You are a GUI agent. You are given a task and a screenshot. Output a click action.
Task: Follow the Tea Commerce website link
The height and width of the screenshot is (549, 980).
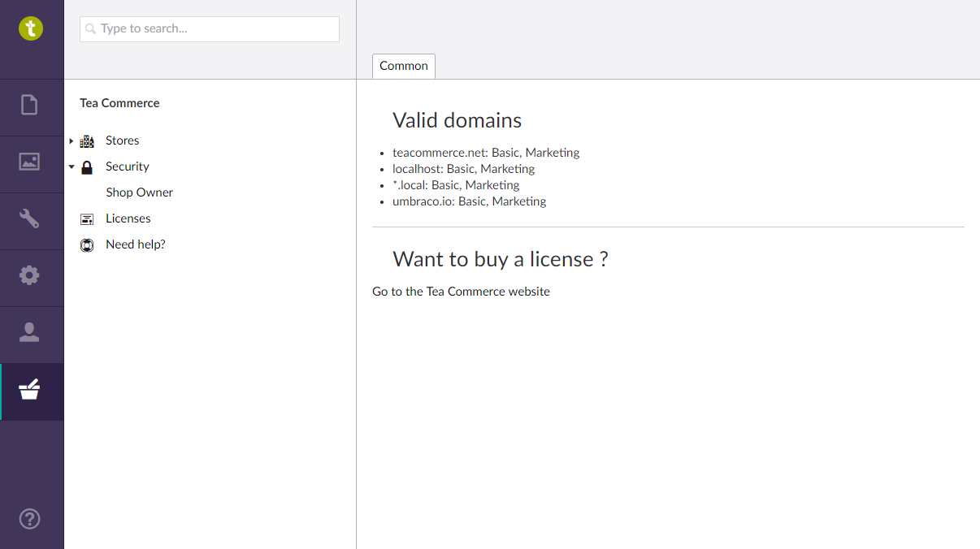(x=461, y=292)
